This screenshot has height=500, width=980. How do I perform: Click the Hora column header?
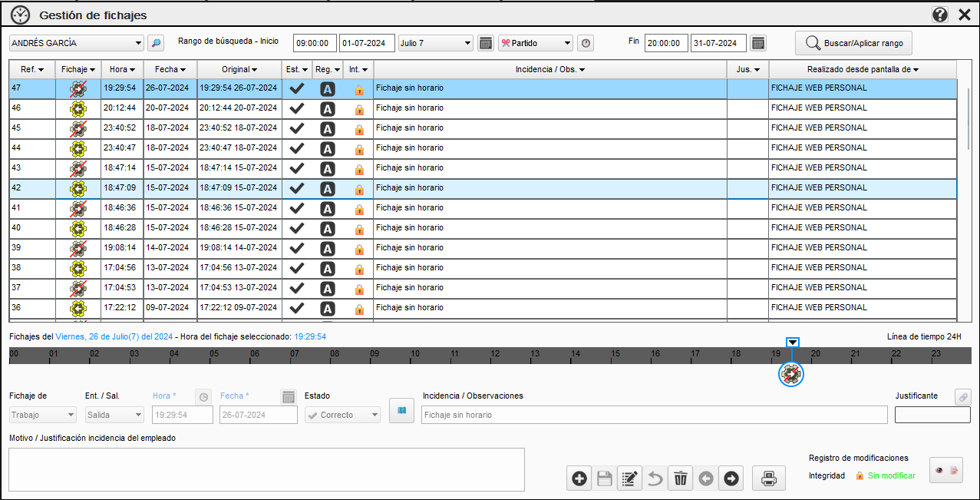click(122, 70)
